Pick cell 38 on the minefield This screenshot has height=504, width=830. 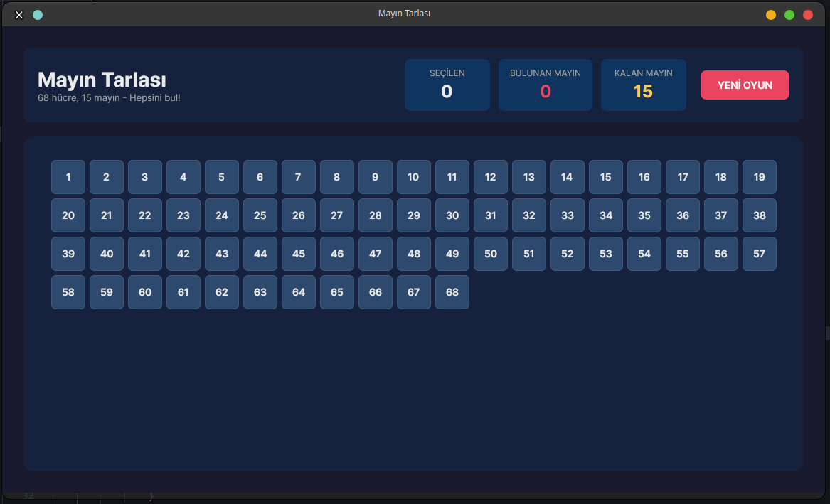pos(759,215)
